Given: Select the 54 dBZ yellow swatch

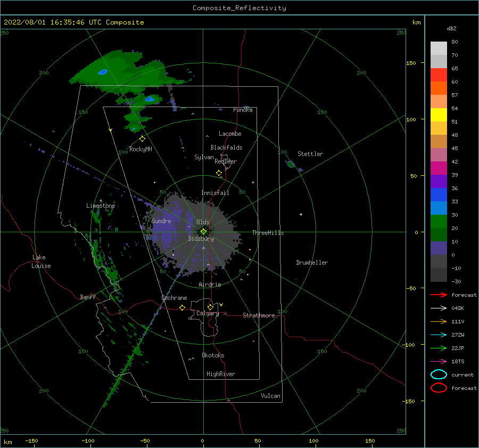Looking at the screenshot, I should pyautogui.click(x=439, y=115).
